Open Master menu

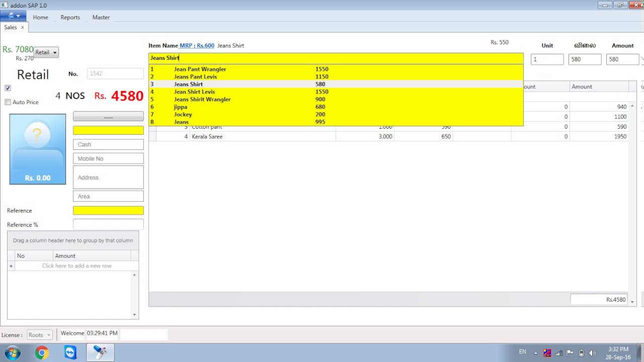101,17
